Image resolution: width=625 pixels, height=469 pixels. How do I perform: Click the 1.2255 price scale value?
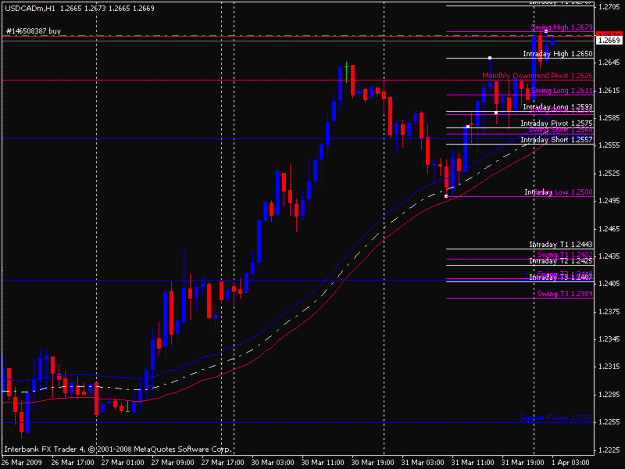coord(609,422)
